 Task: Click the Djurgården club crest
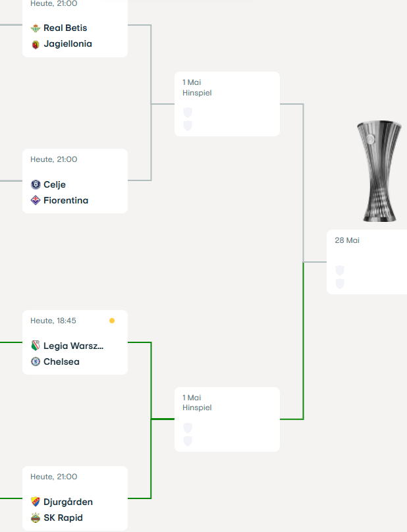coord(36,502)
